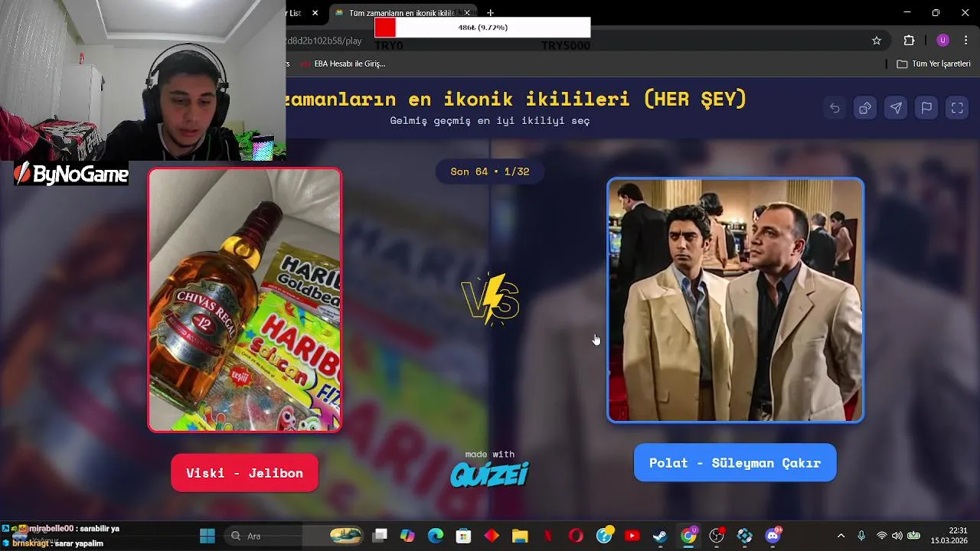The image size is (980, 551).
Task: Open volume control in system tray
Action: [897, 536]
